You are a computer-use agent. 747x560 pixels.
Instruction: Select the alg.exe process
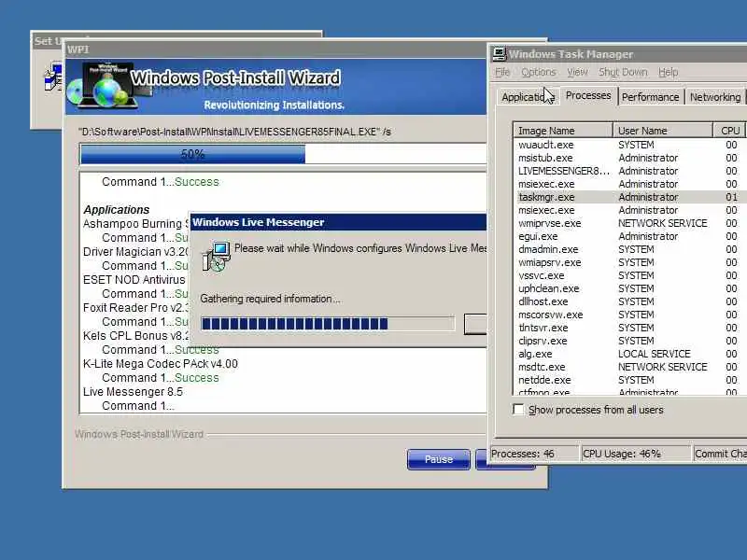(628, 355)
